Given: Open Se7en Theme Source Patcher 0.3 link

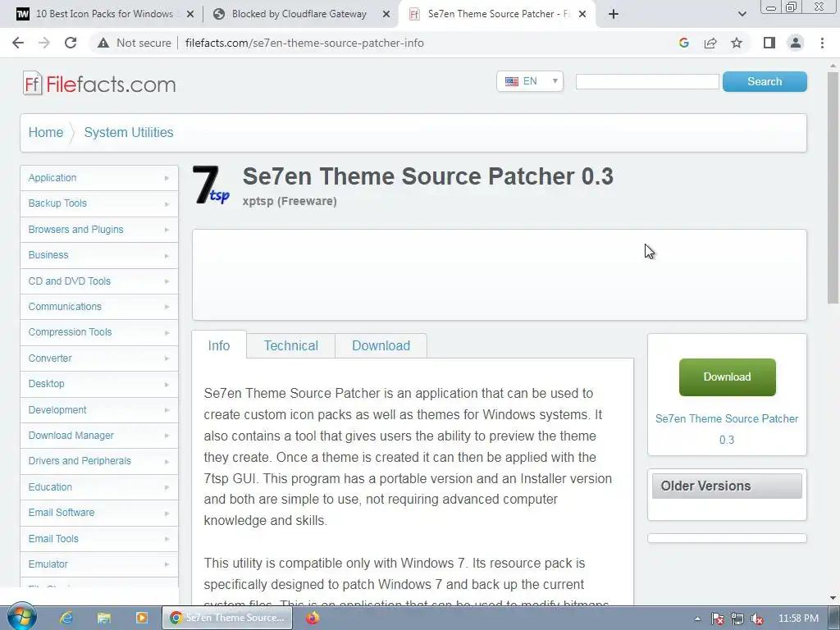Looking at the screenshot, I should [727, 429].
